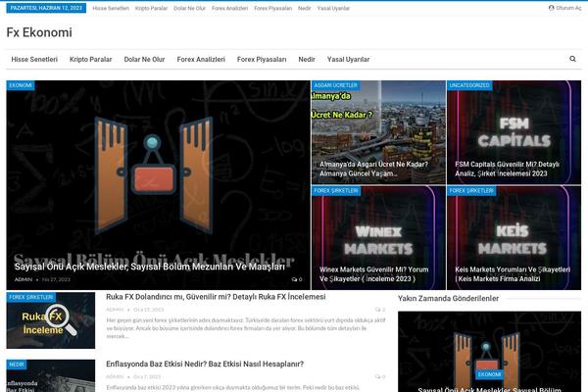Click Enflasyonda excerpt text under its title
This screenshot has height=392, width=588.
tap(233, 387)
